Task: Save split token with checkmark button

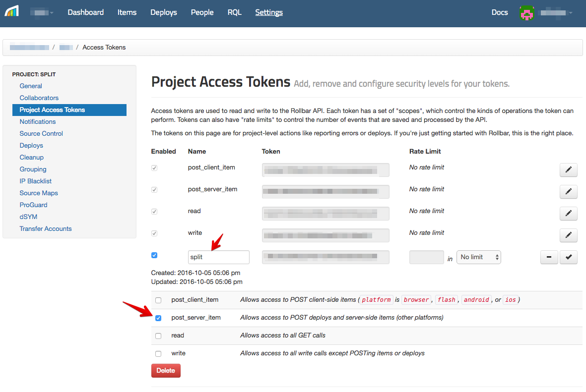Action: pos(568,258)
